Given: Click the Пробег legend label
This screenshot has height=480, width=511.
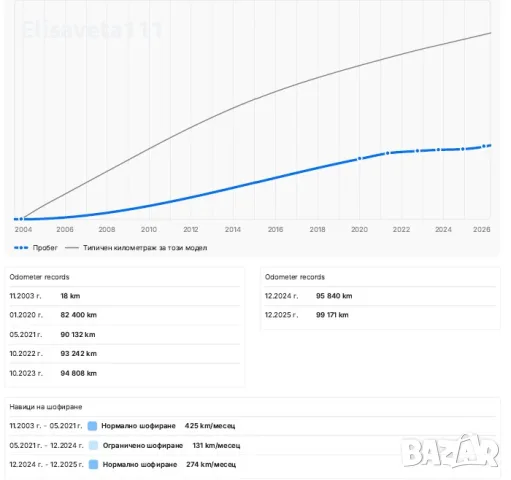Looking at the screenshot, I should tap(45, 248).
